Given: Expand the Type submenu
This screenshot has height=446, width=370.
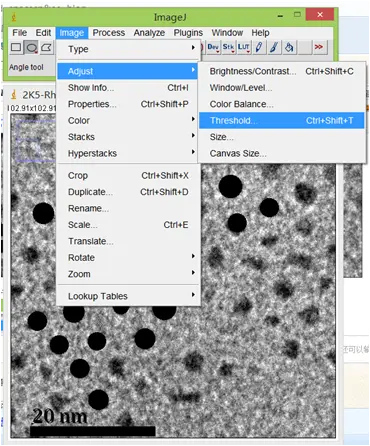Looking at the screenshot, I should pos(129,49).
